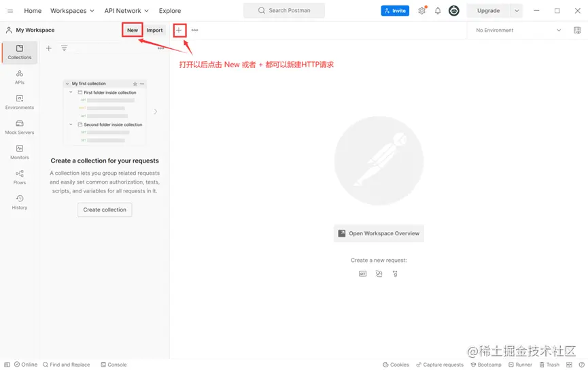Image resolution: width=588 pixels, height=370 pixels.
Task: Open collections panel three-dot options
Action: [160, 48]
